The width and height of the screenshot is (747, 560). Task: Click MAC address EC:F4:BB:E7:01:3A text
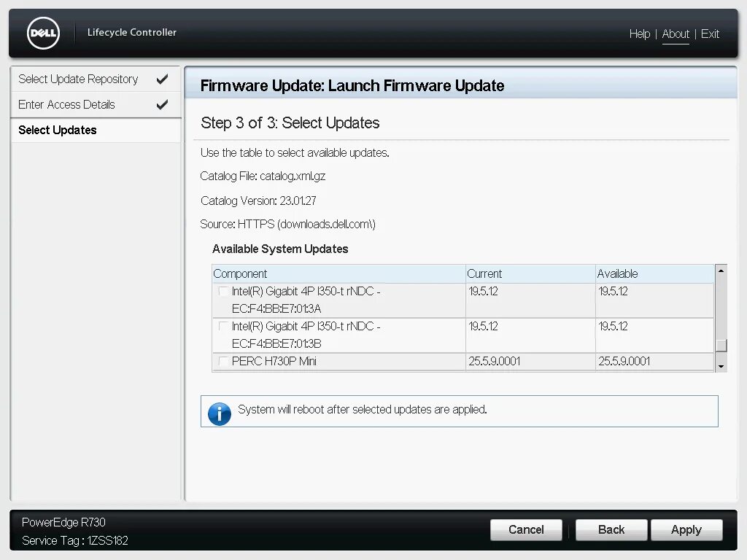(x=276, y=308)
